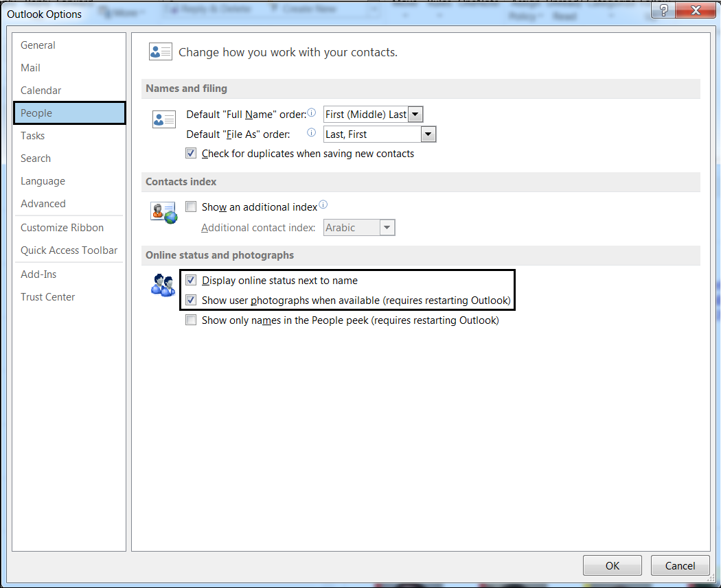Click the info icon next to Full Name order
Viewport: 721px width, 588px height.
311,111
